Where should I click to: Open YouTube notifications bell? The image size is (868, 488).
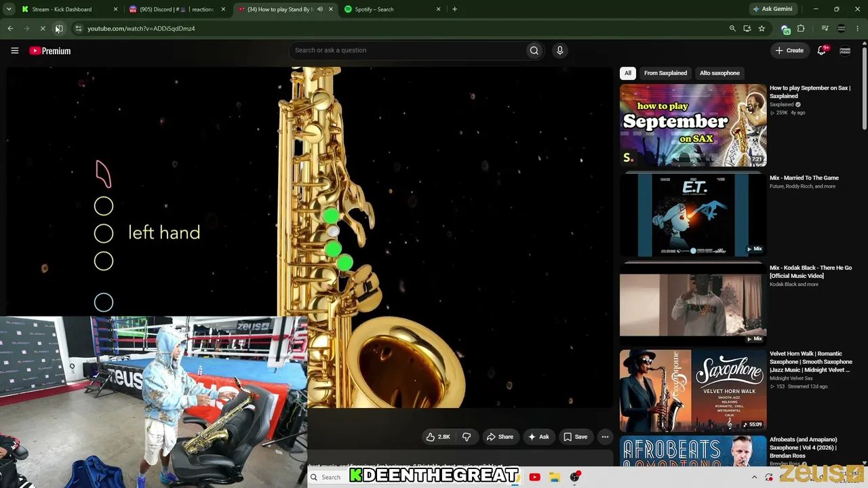[x=822, y=50]
